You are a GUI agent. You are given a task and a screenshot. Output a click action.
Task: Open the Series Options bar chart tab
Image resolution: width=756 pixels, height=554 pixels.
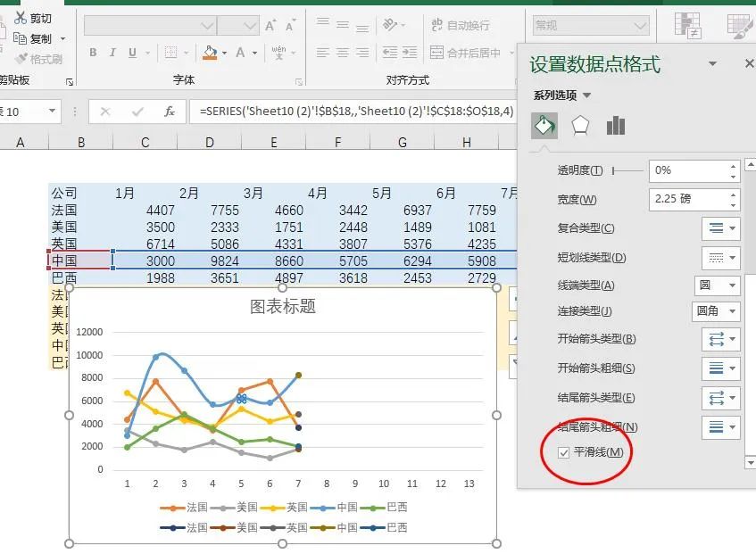click(615, 125)
